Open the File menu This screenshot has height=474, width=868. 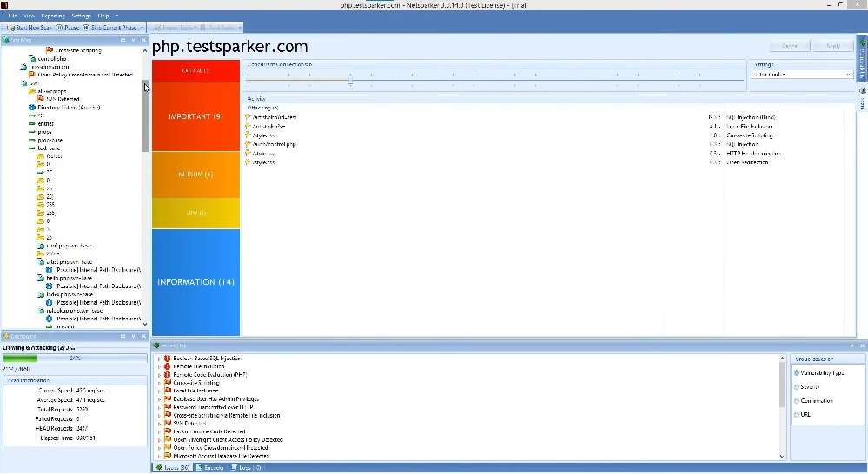[x=12, y=16]
